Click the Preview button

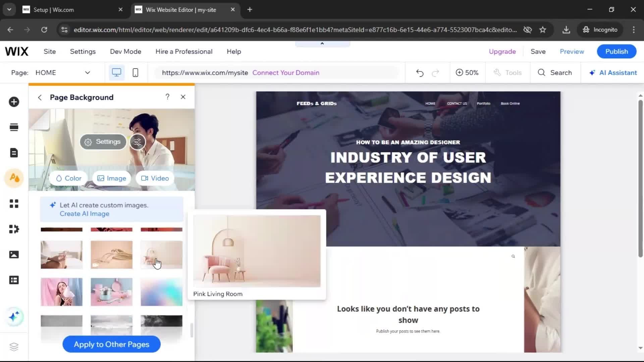pos(572,52)
